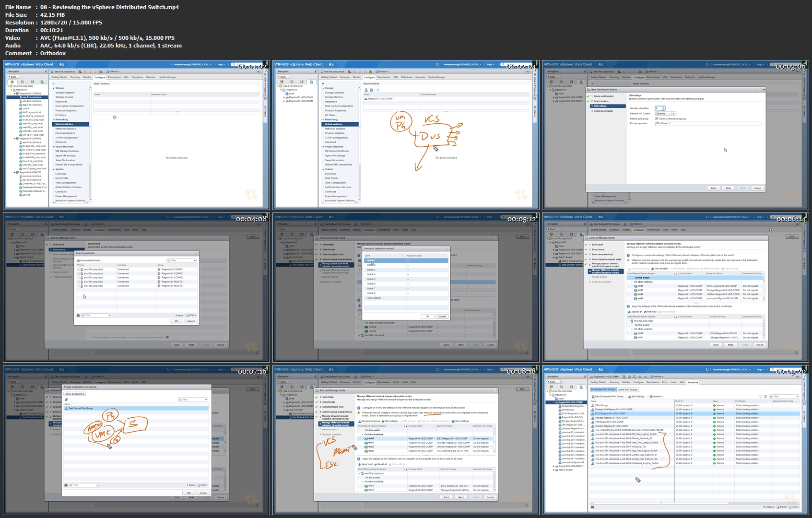Close the Select new hosts dialog in 00:04:08 frame
Viewport: 812px width, 518px height.
[x=196, y=253]
